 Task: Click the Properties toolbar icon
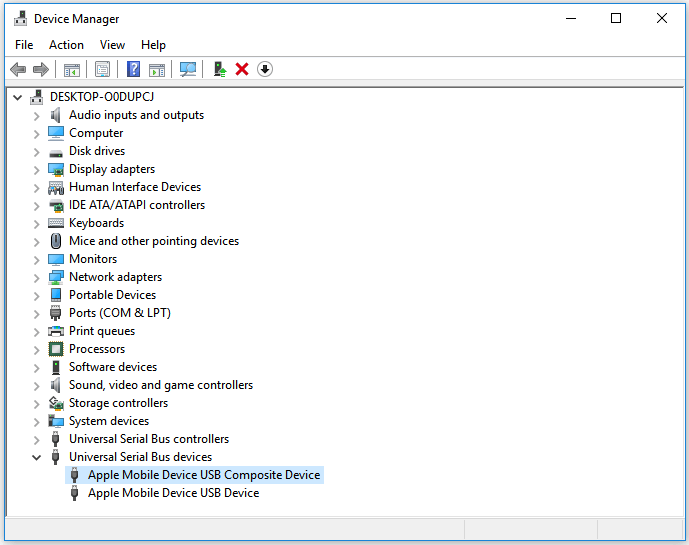point(102,69)
